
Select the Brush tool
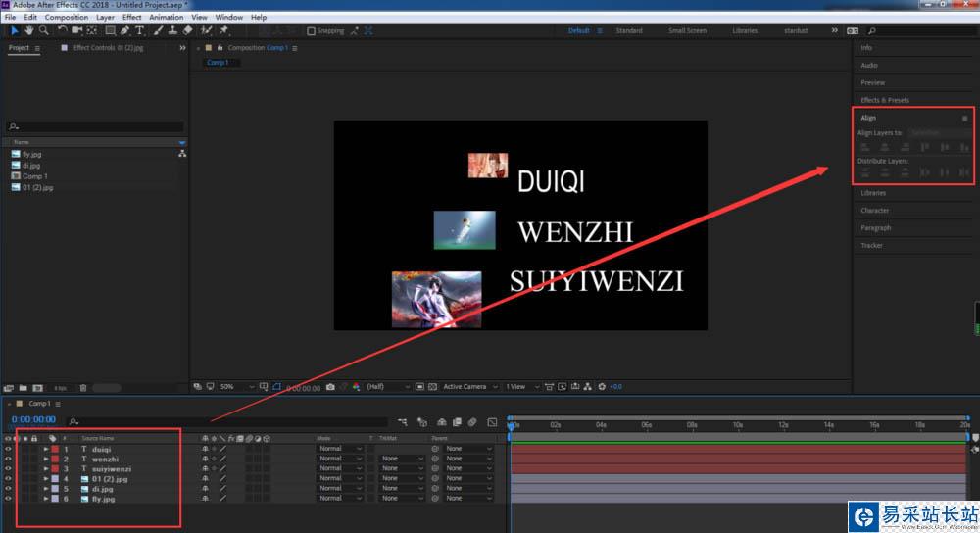pos(158,30)
